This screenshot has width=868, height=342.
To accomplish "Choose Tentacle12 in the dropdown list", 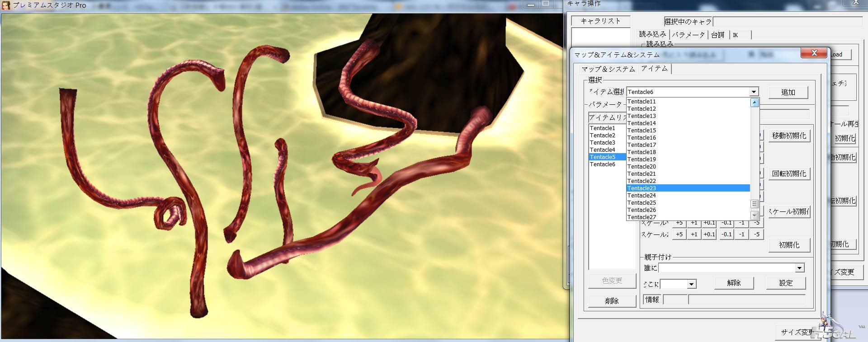I will pyautogui.click(x=688, y=109).
